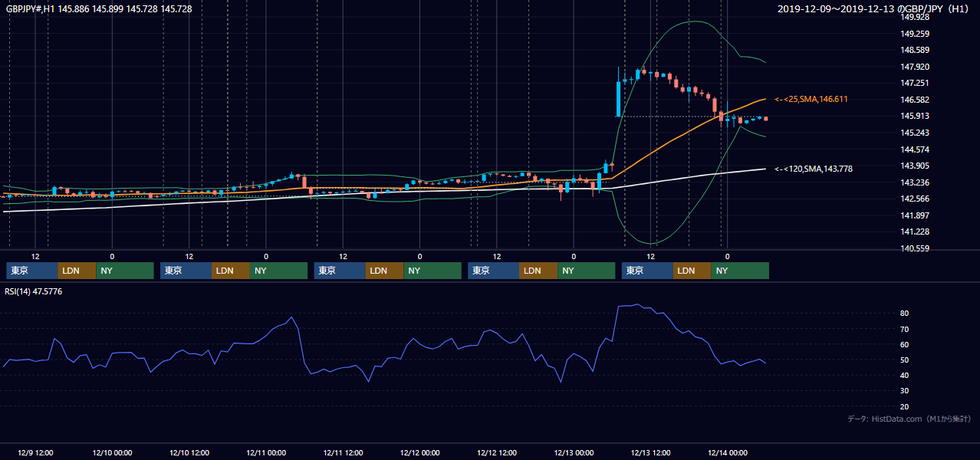Click RSI scale value 80
Viewport: 980px width, 460px height.
[x=905, y=314]
